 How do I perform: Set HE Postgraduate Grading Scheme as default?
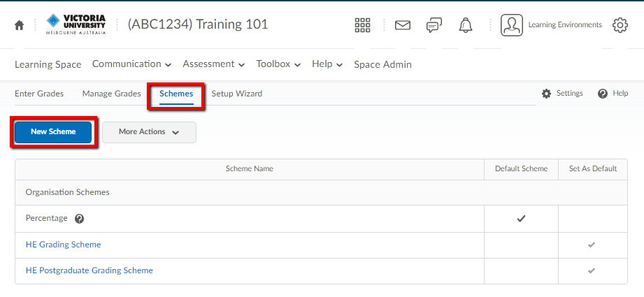[x=592, y=270]
